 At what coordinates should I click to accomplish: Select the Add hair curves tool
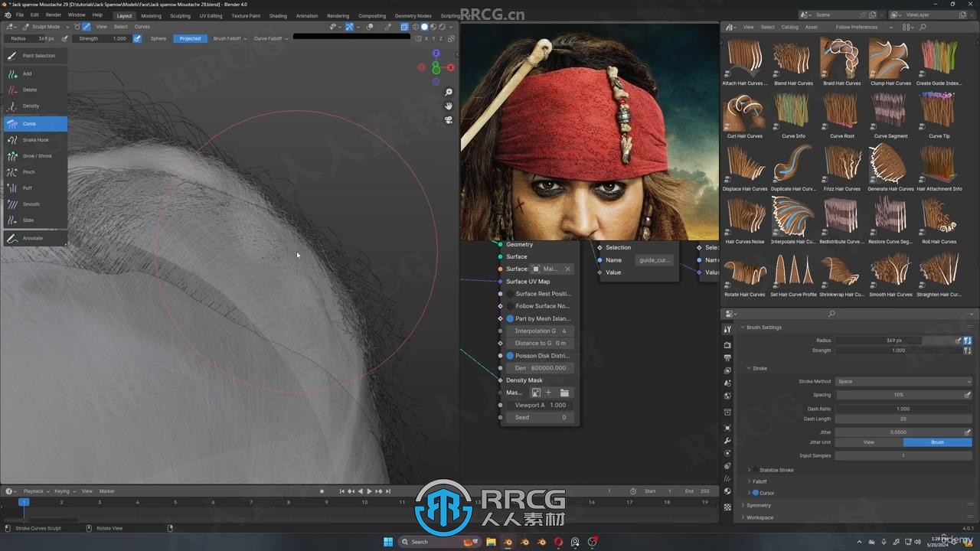[35, 73]
